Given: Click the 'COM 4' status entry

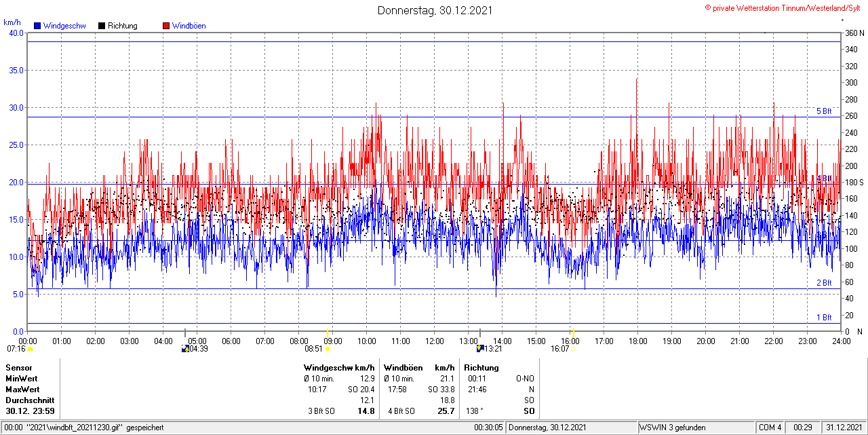Looking at the screenshot, I should [770, 428].
